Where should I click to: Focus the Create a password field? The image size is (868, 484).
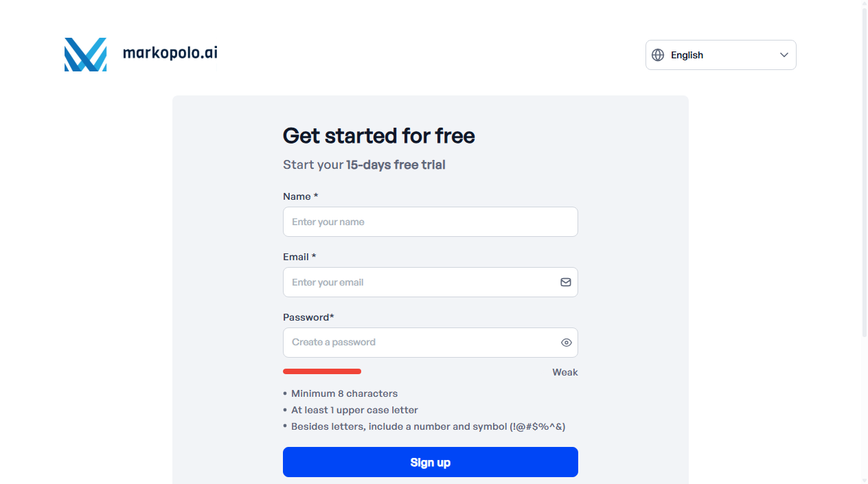coord(419,343)
